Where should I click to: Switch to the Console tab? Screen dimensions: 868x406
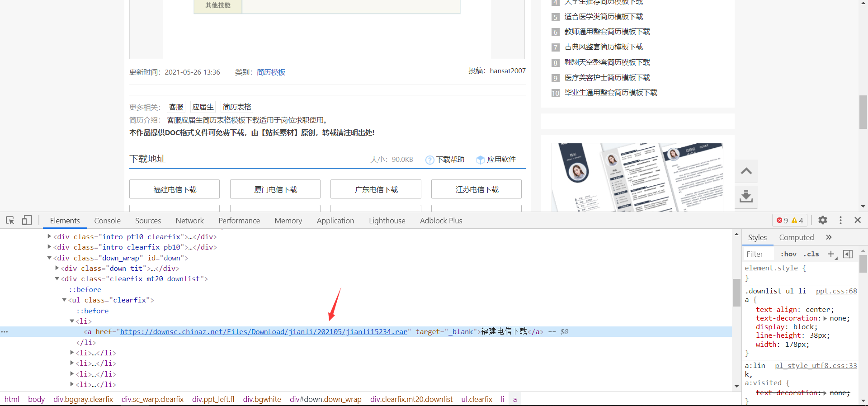[x=107, y=221]
